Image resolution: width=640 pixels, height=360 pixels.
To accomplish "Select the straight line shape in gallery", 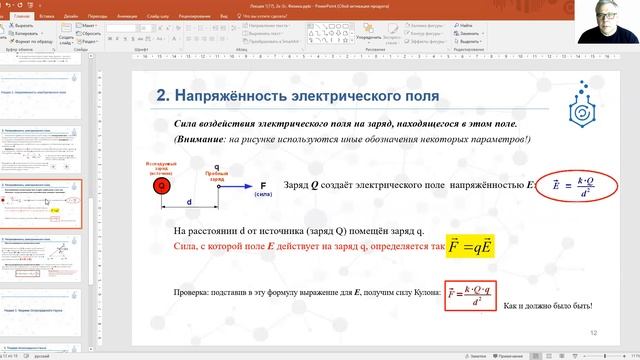I will [x=318, y=26].
